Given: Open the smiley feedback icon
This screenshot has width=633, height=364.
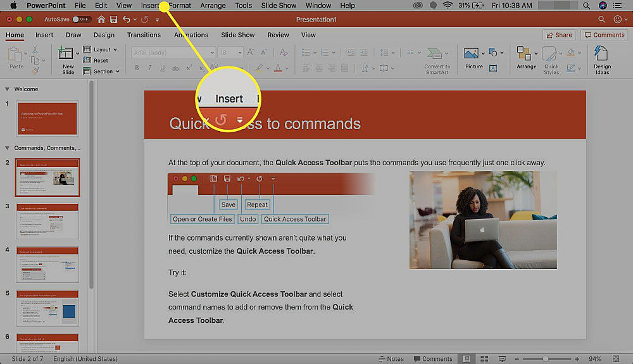Looking at the screenshot, I should 617,19.
